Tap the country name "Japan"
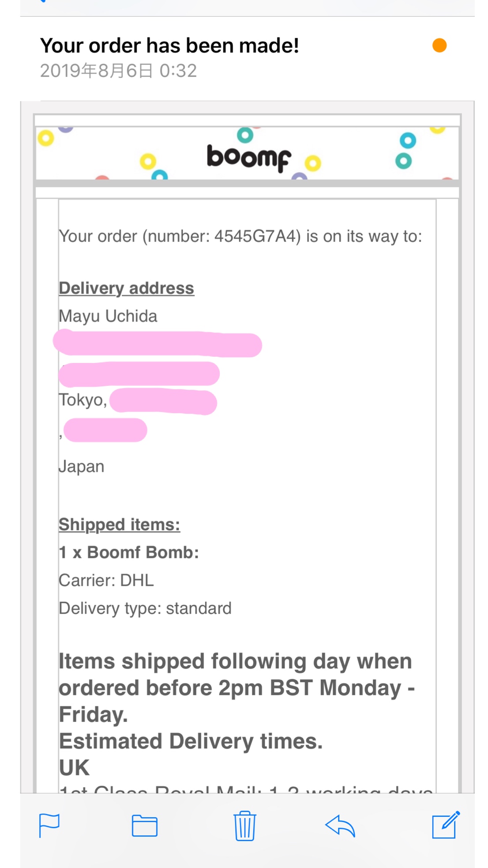Viewport: 488px width, 868px height. (x=82, y=467)
